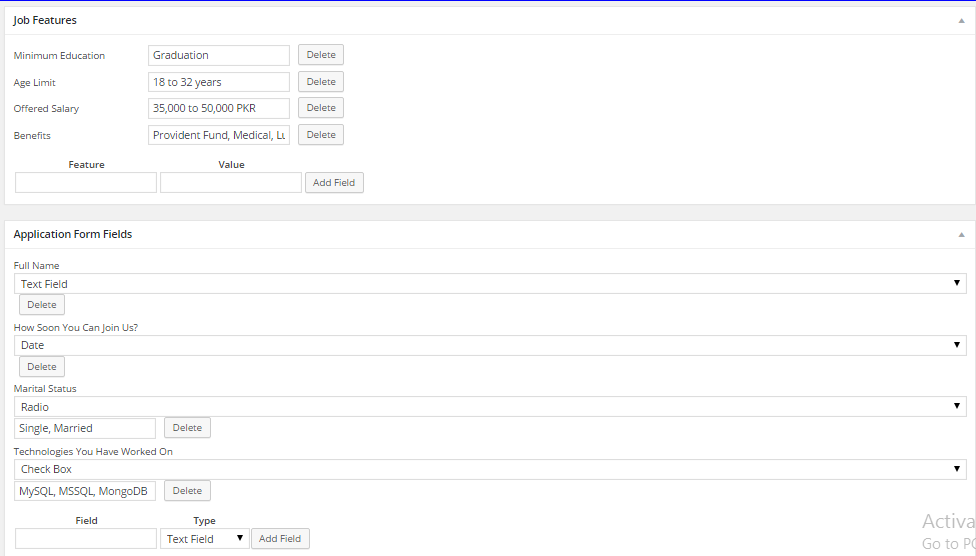Click the Graduation value input
This screenshot has width=976, height=556.
[218, 55]
